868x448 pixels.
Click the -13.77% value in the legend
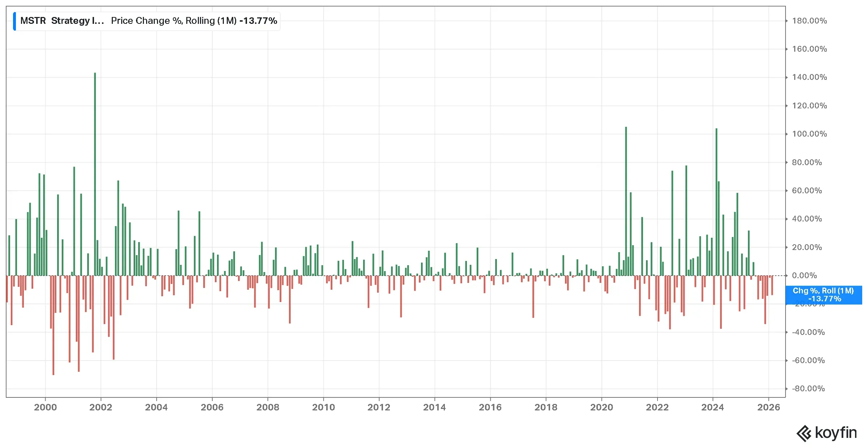[258, 21]
